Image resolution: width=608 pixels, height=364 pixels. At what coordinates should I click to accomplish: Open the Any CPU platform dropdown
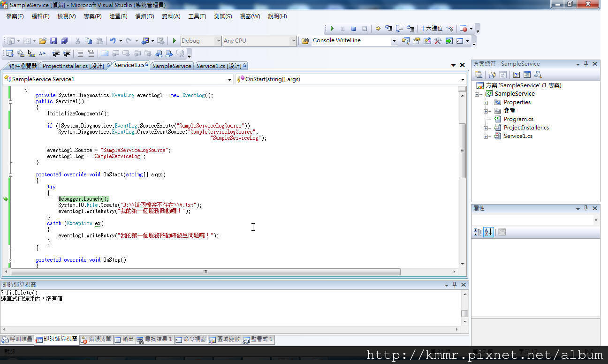point(294,41)
